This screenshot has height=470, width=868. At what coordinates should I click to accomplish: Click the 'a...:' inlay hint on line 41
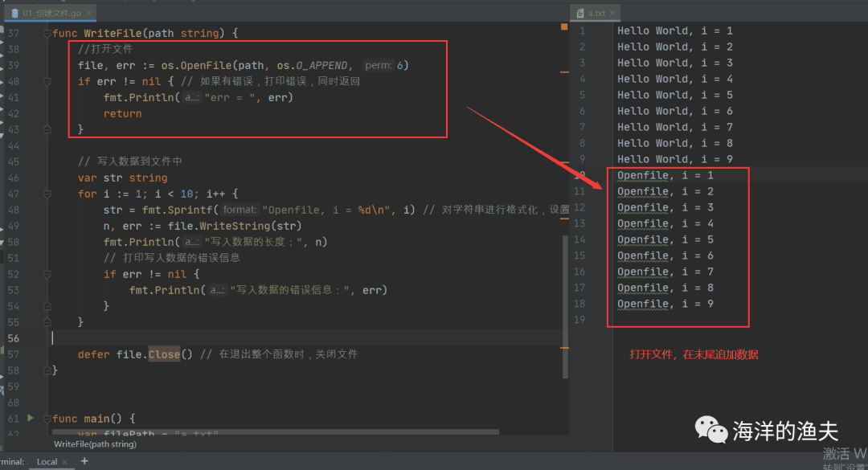coord(192,97)
